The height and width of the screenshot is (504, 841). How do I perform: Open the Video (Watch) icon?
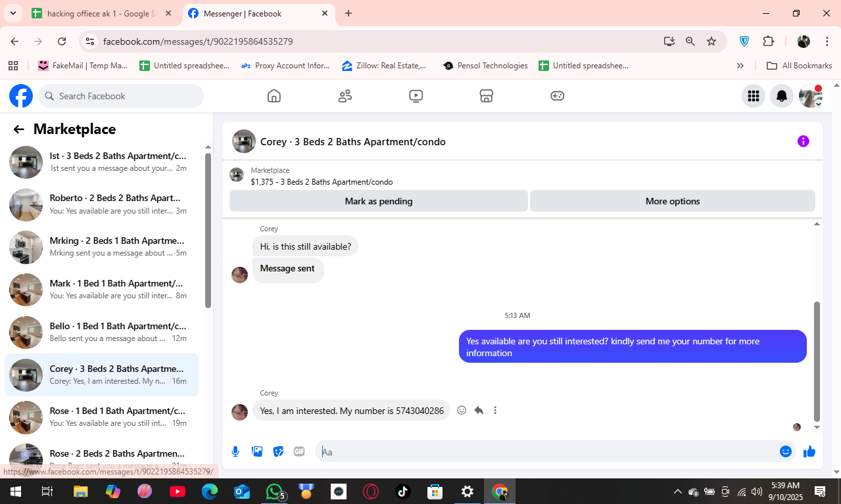tap(416, 96)
